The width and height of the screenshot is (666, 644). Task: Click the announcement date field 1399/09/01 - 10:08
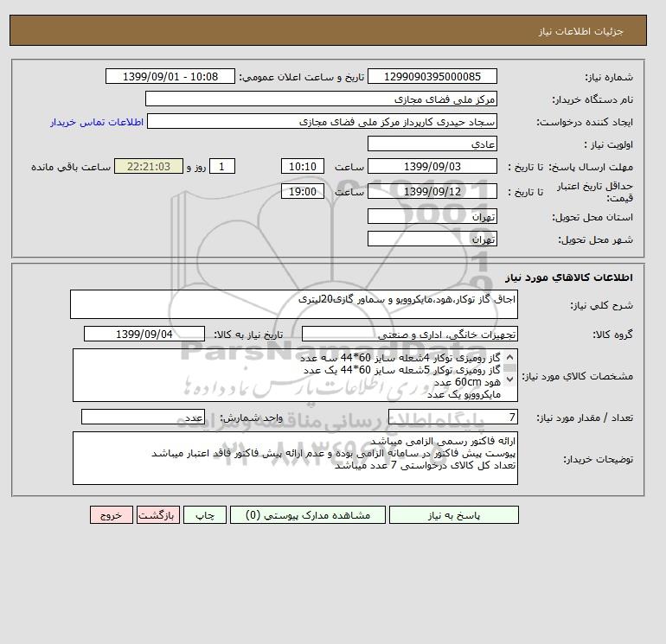coord(170,76)
